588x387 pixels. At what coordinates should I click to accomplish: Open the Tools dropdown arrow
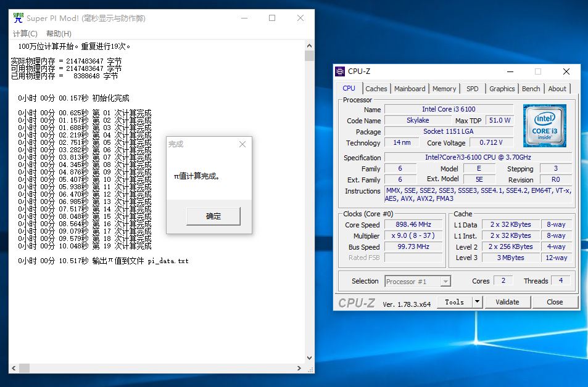[477, 302]
